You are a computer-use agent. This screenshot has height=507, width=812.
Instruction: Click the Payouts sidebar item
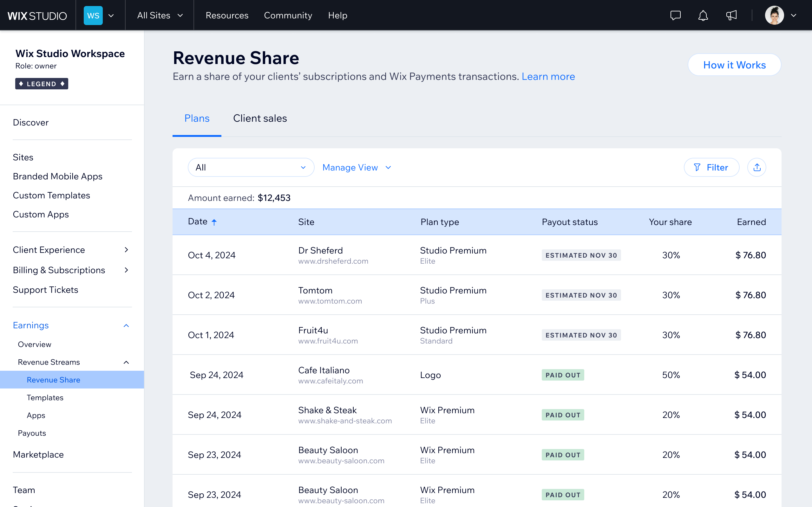[32, 433]
